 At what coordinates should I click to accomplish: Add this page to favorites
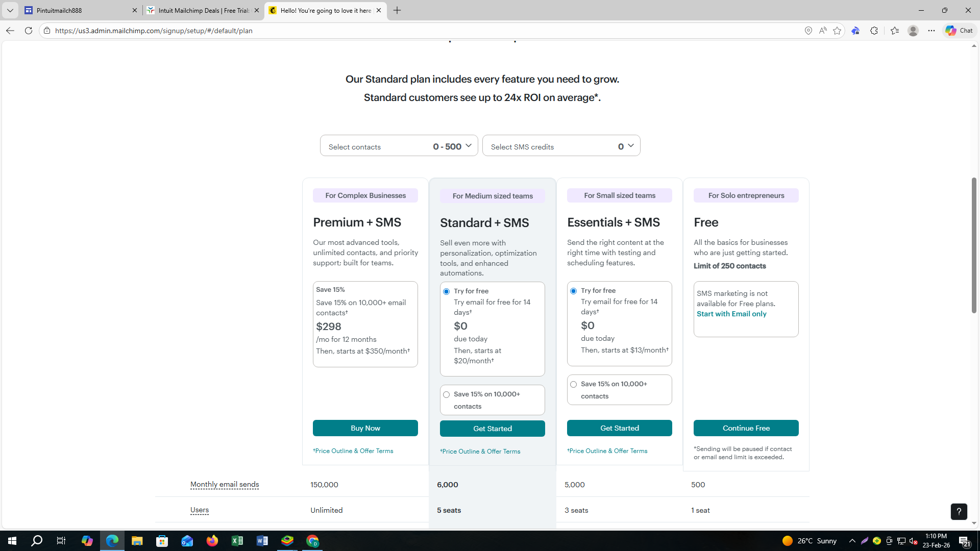point(837,31)
